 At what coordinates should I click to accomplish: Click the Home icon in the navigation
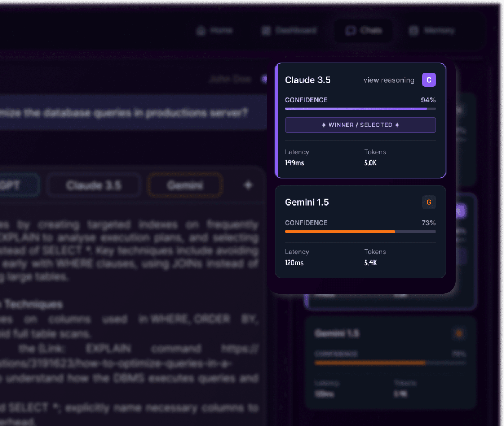[x=201, y=31]
